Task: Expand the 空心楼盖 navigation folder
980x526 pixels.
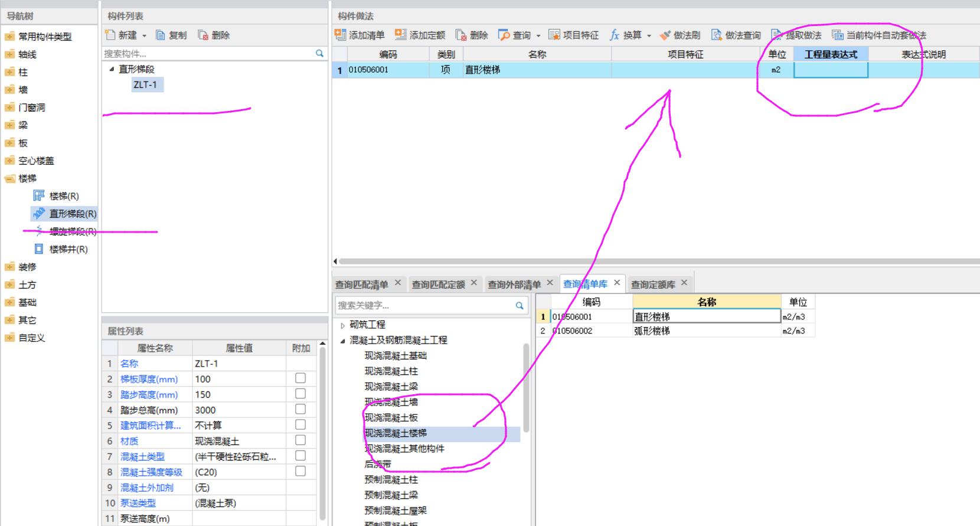Action: point(9,161)
